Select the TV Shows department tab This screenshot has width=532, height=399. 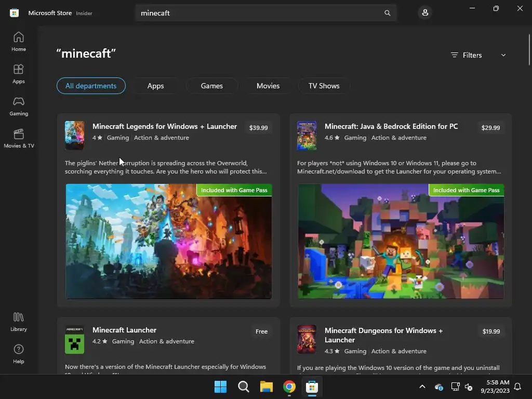(x=324, y=86)
